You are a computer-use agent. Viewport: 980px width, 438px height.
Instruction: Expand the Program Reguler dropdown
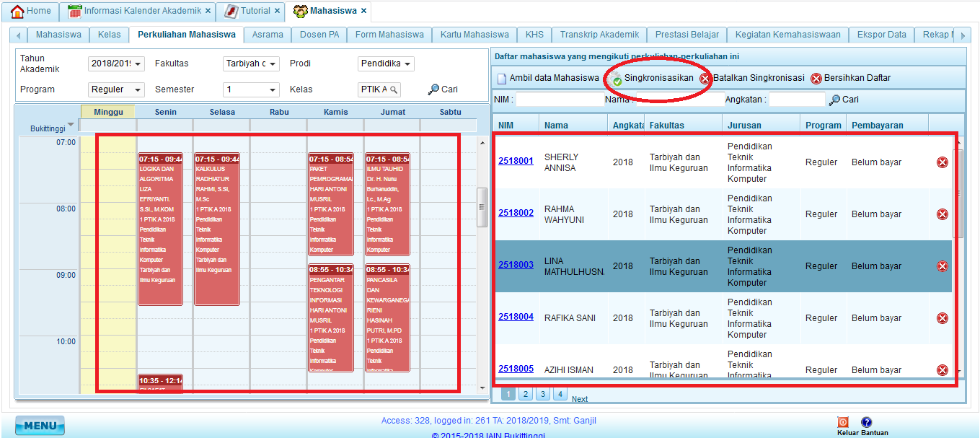[138, 90]
